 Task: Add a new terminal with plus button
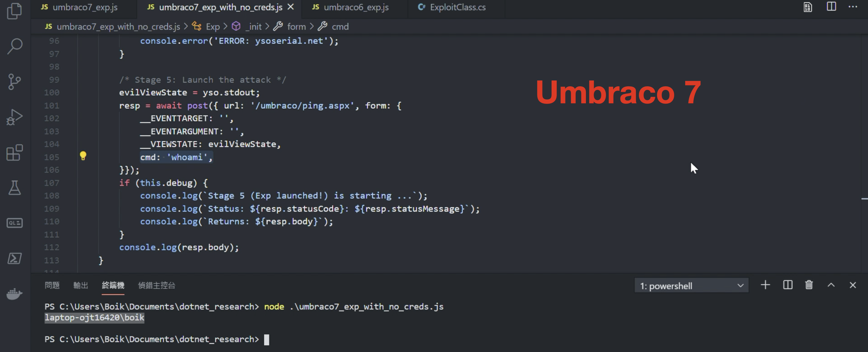pyautogui.click(x=765, y=285)
